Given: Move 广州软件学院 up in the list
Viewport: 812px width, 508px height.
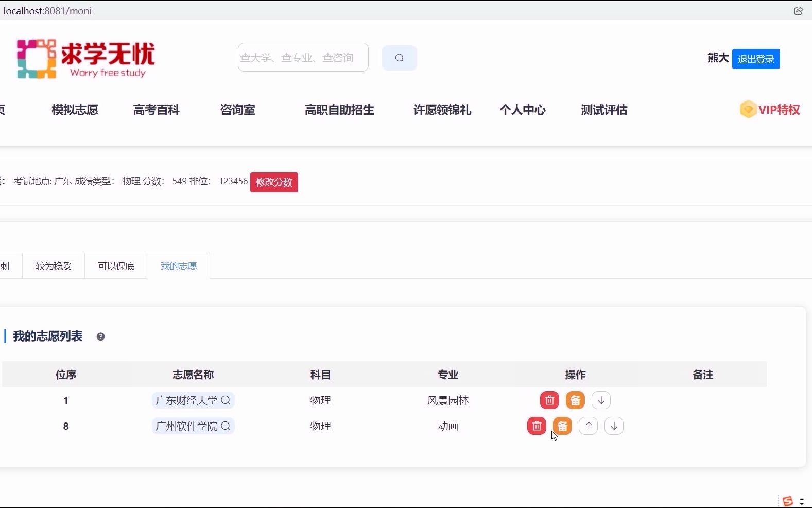Looking at the screenshot, I should [588, 426].
